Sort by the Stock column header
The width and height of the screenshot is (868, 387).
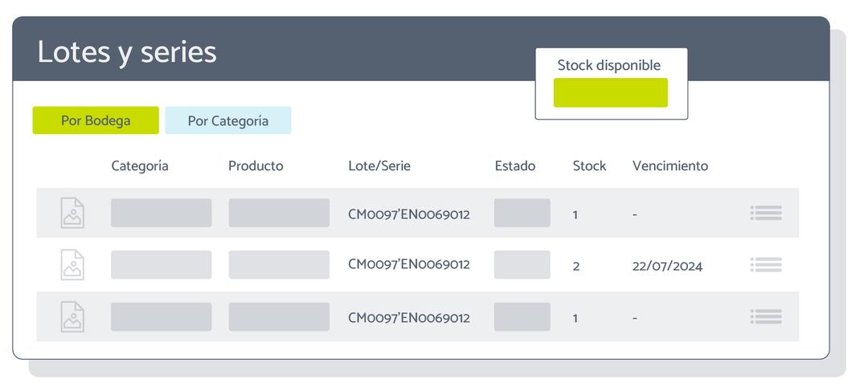pos(590,166)
